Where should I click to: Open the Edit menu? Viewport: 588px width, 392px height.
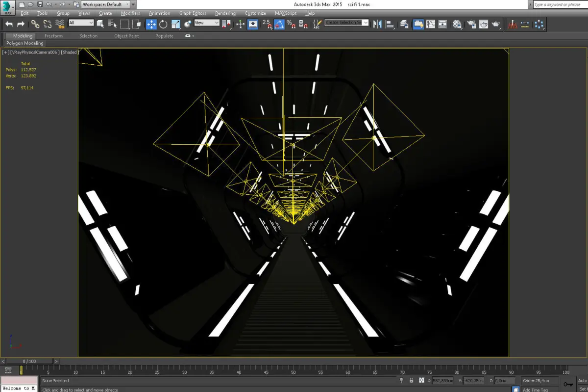click(x=24, y=13)
